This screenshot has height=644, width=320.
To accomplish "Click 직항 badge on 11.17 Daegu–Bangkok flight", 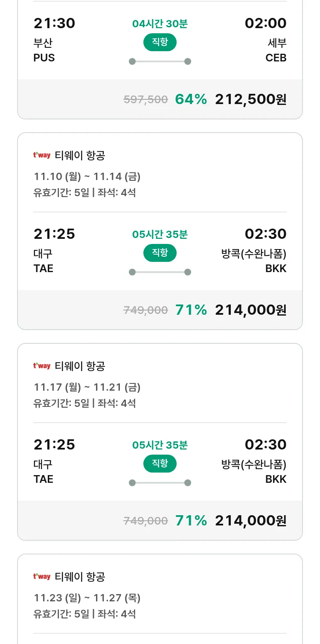I will 160,464.
